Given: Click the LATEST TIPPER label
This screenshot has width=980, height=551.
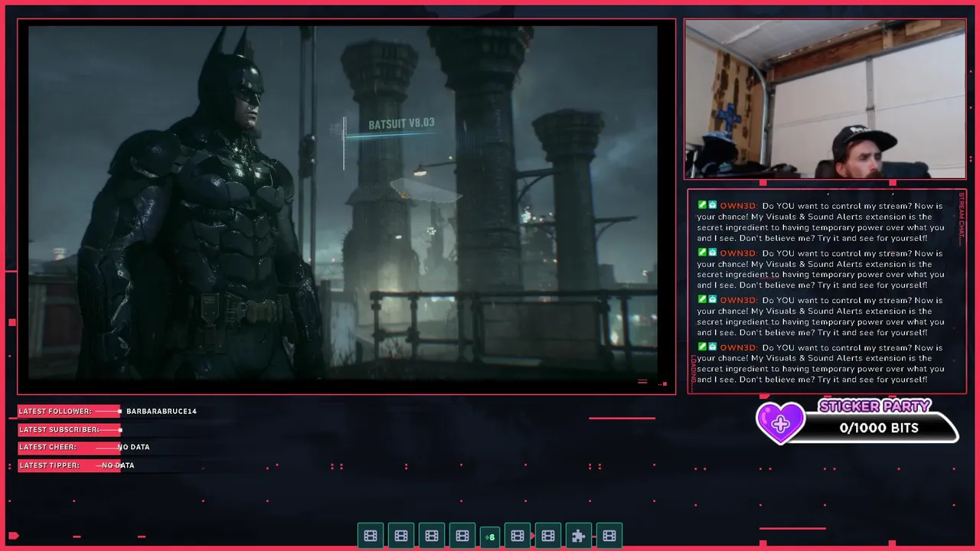Looking at the screenshot, I should [x=49, y=465].
